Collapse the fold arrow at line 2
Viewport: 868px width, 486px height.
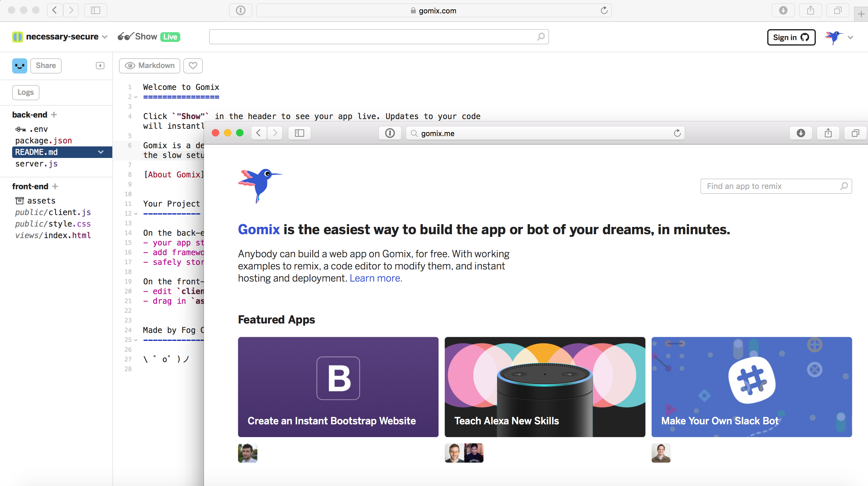click(136, 97)
